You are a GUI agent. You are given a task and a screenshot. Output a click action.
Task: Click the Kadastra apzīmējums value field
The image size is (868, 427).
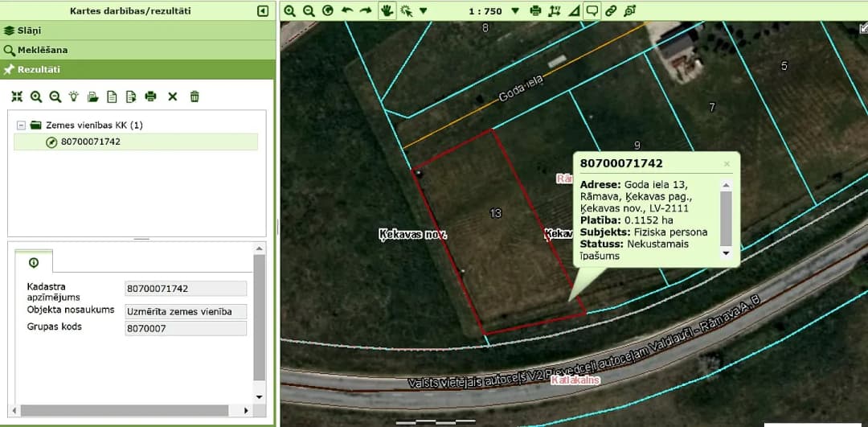(186, 289)
